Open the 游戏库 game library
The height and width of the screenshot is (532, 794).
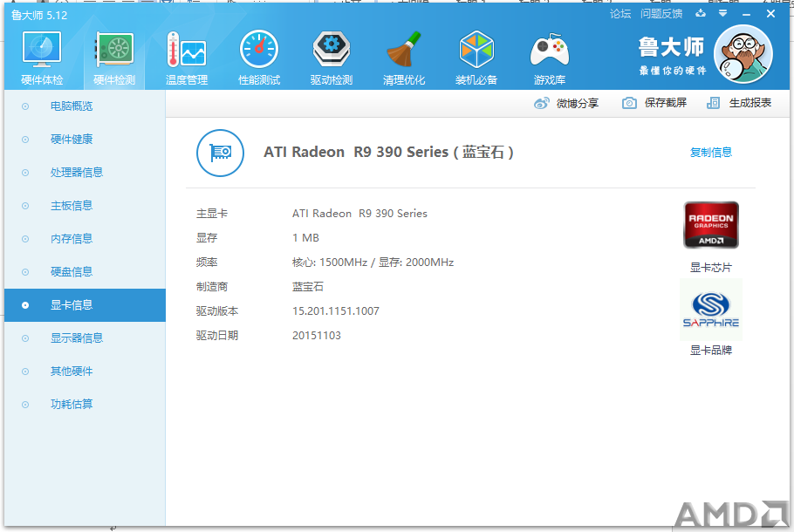[x=550, y=58]
